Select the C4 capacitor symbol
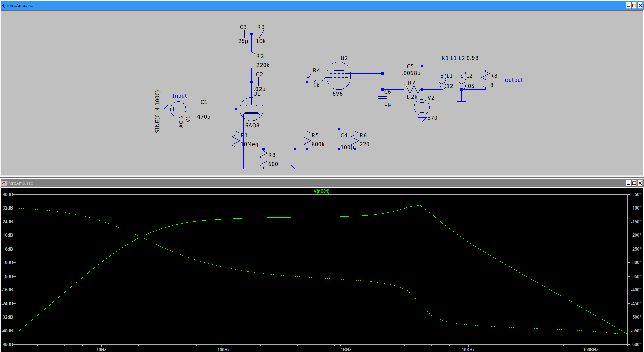This screenshot has height=352, width=644. (339, 140)
